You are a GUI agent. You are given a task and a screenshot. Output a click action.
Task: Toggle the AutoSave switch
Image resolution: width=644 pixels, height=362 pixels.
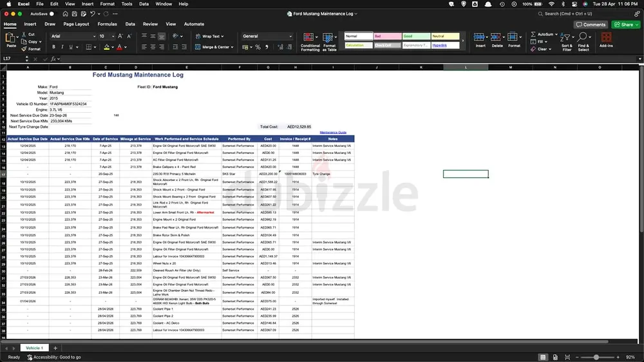[52, 14]
